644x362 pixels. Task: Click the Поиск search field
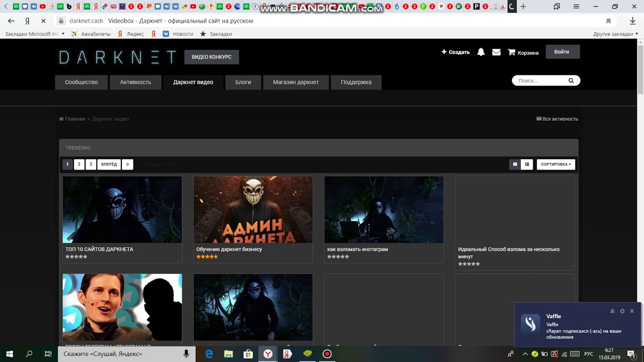(540, 80)
